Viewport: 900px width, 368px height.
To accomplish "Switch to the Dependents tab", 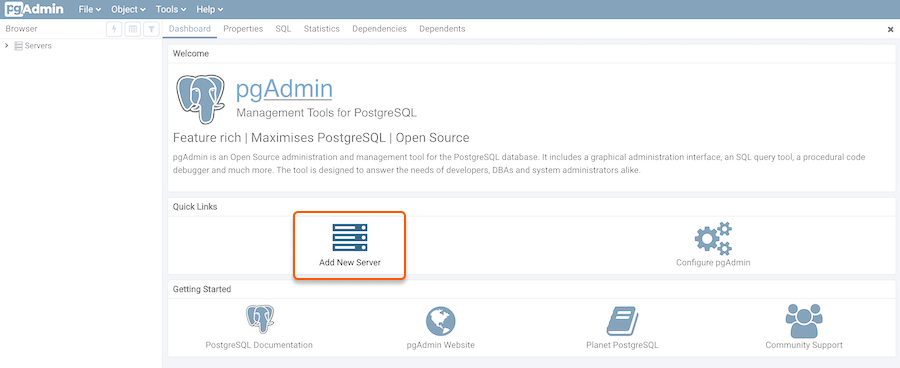I will [442, 29].
